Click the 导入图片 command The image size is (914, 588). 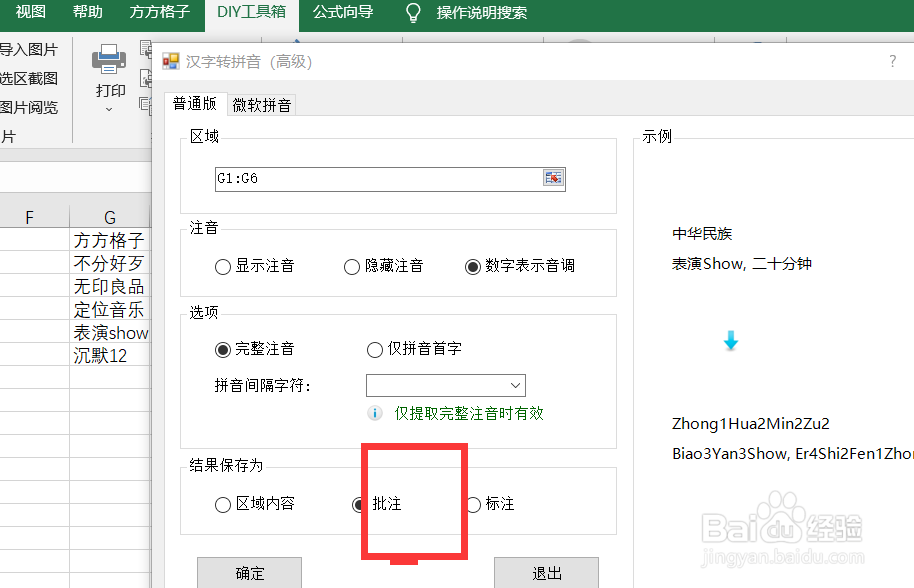click(29, 50)
